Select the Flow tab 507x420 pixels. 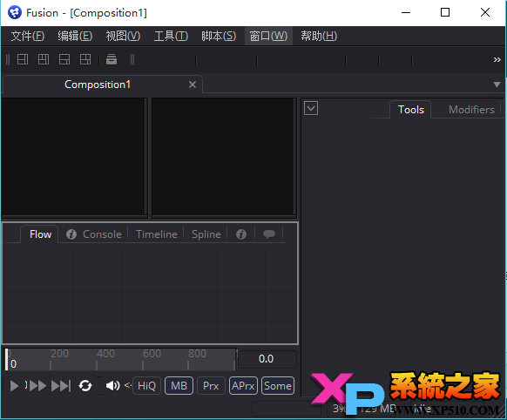pos(40,234)
